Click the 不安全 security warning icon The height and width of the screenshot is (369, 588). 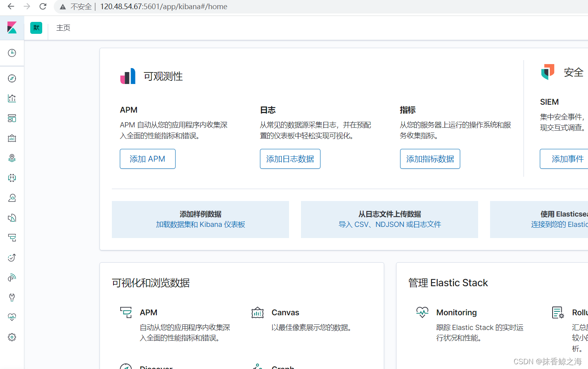(63, 7)
